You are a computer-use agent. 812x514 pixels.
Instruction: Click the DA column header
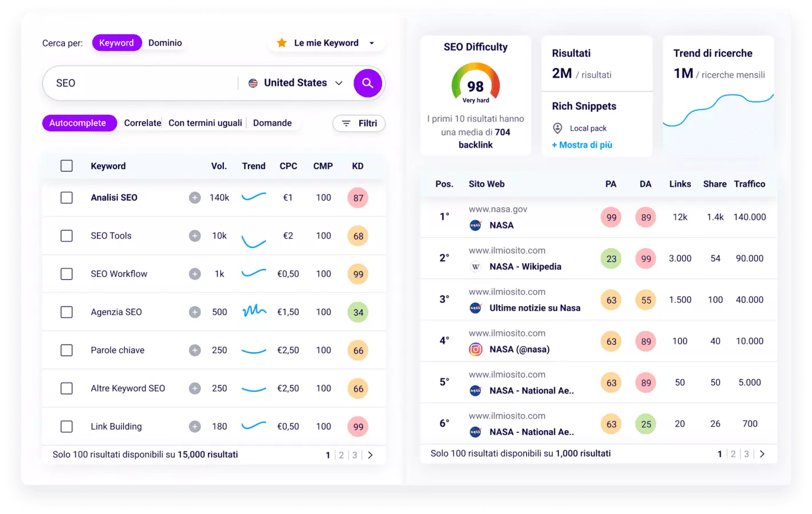645,184
